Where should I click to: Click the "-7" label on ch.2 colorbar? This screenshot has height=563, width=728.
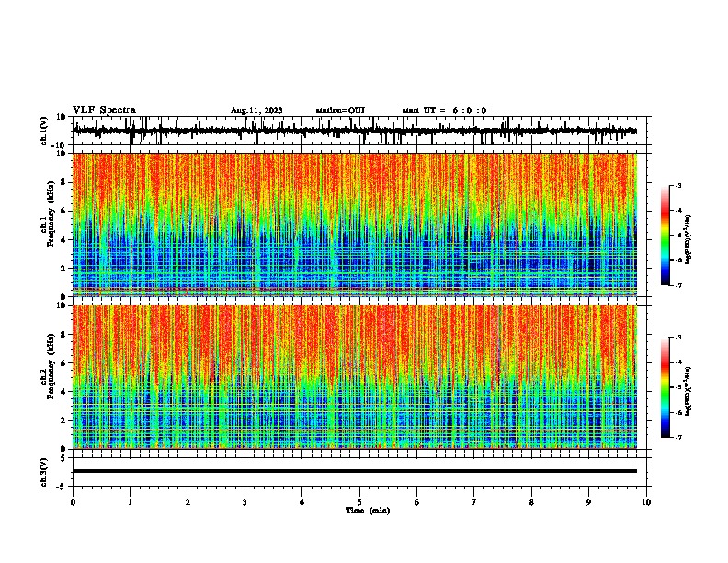677,437
